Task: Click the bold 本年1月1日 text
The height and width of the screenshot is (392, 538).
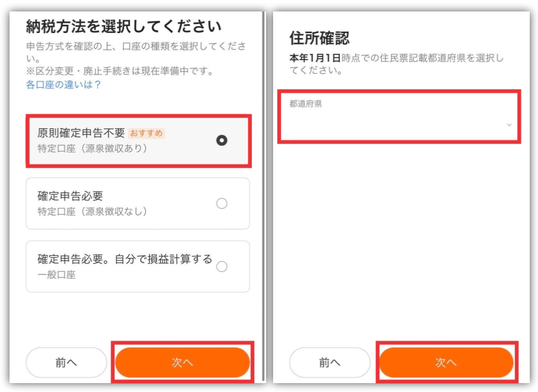Action: [315, 58]
